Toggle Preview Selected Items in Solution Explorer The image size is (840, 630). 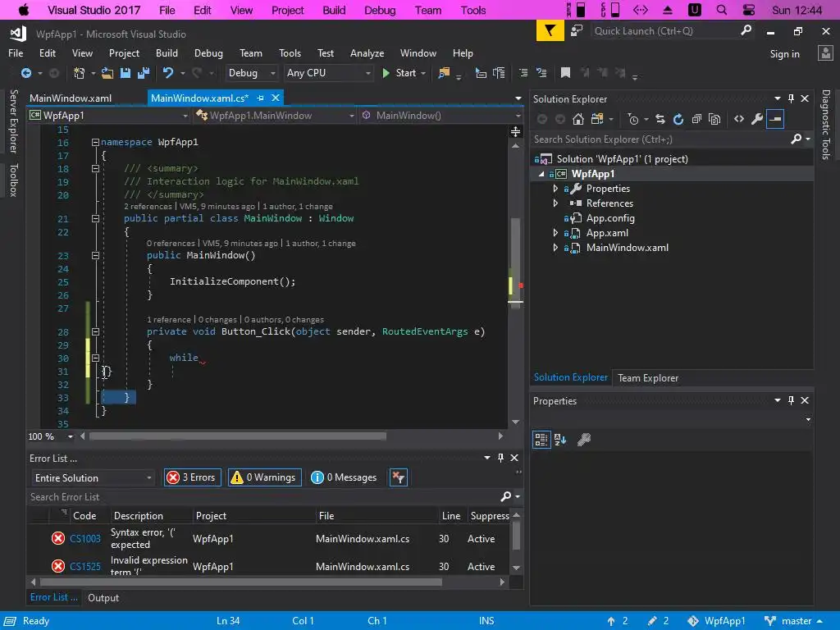tap(775, 119)
